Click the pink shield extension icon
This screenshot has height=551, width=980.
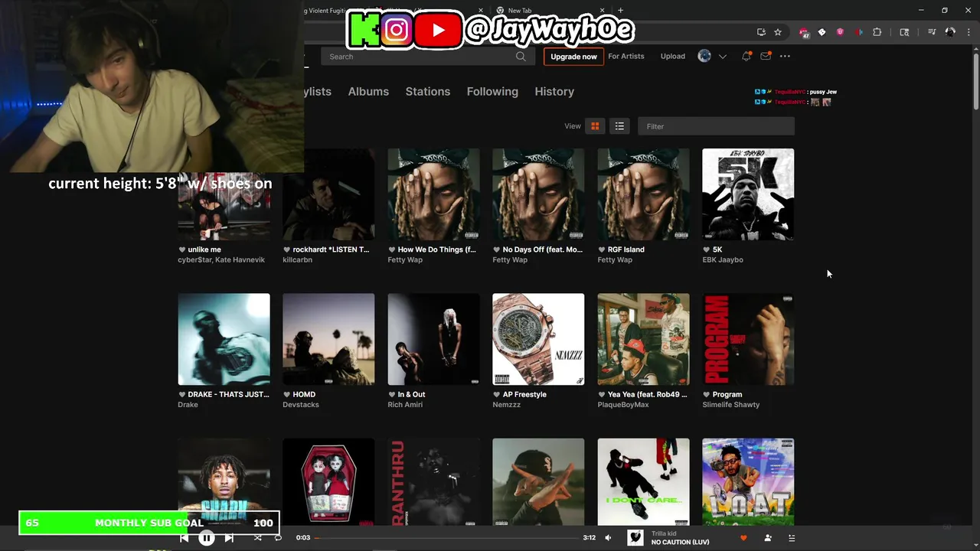click(841, 32)
